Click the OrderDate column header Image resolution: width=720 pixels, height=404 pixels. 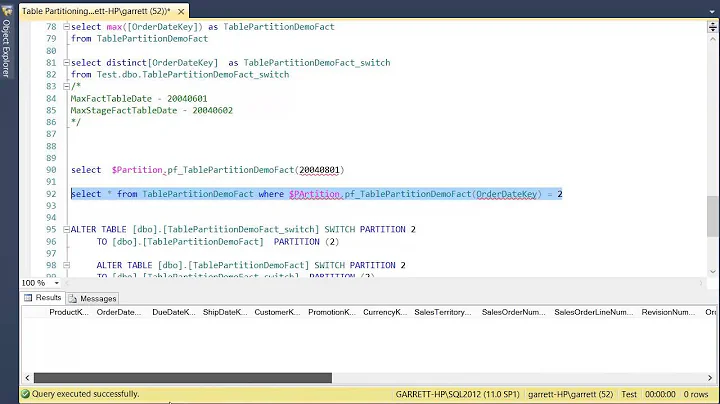click(118, 312)
